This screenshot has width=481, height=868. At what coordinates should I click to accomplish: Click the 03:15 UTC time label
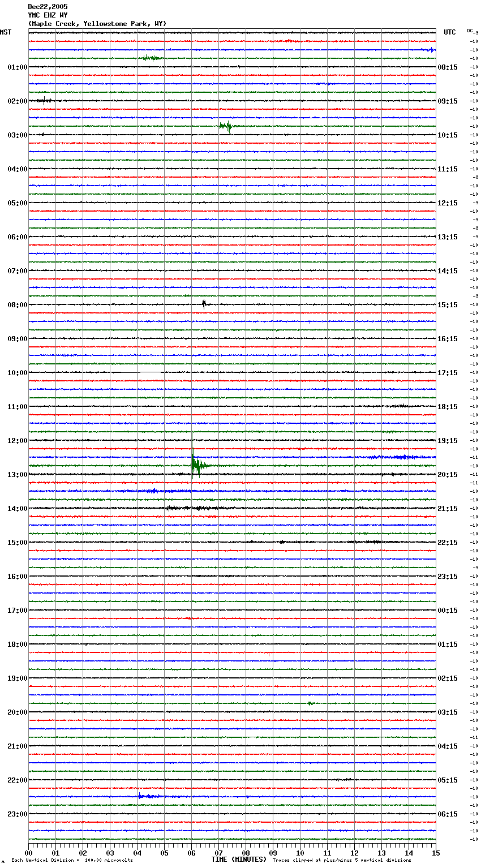tap(448, 712)
